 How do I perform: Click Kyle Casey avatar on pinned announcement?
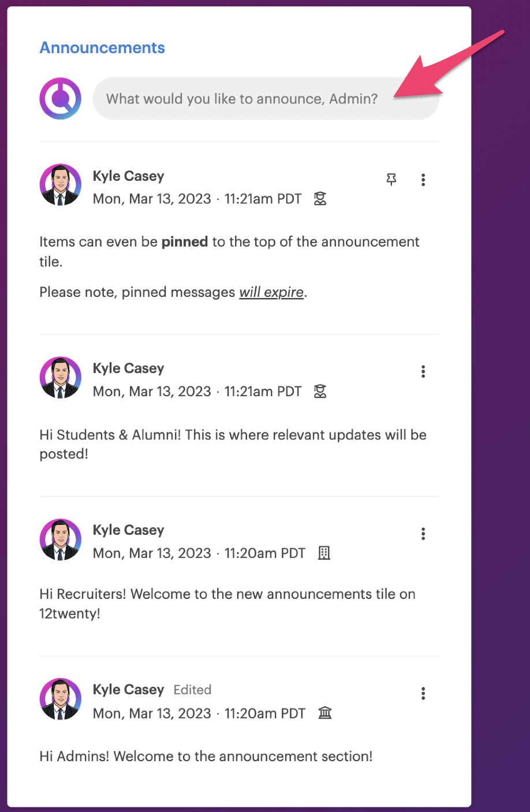click(x=60, y=185)
